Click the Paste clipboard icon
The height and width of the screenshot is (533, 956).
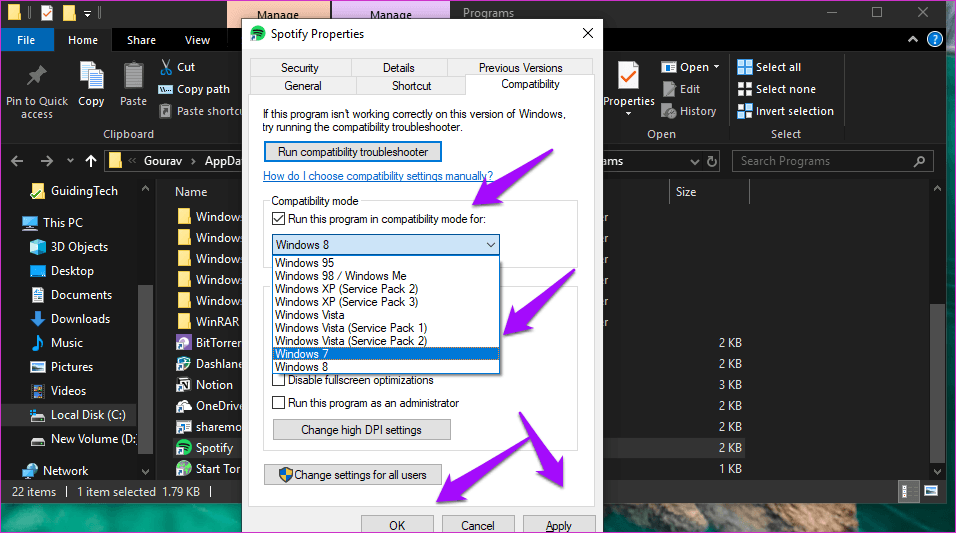(133, 76)
